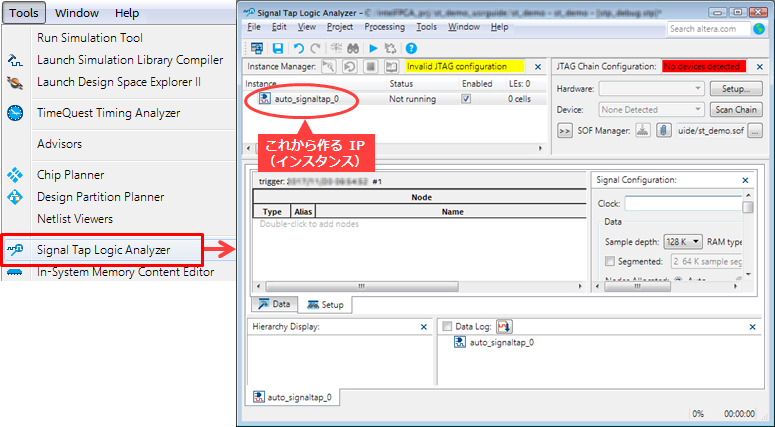
Task: Click the Undo arrow in the toolbar
Action: pos(299,48)
